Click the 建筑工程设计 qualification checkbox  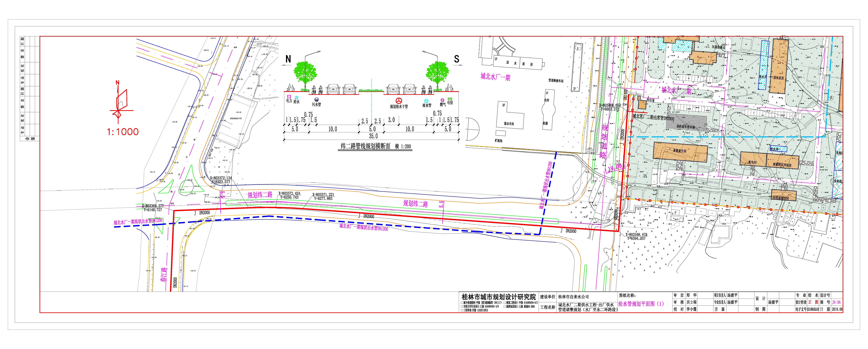click(x=505, y=303)
